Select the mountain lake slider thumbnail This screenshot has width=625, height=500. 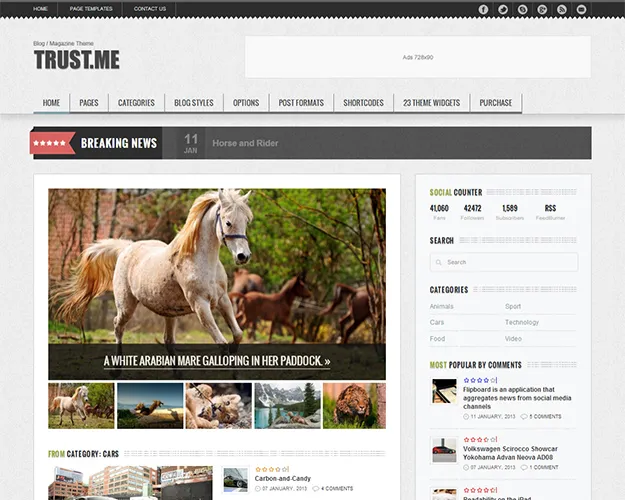click(x=288, y=406)
